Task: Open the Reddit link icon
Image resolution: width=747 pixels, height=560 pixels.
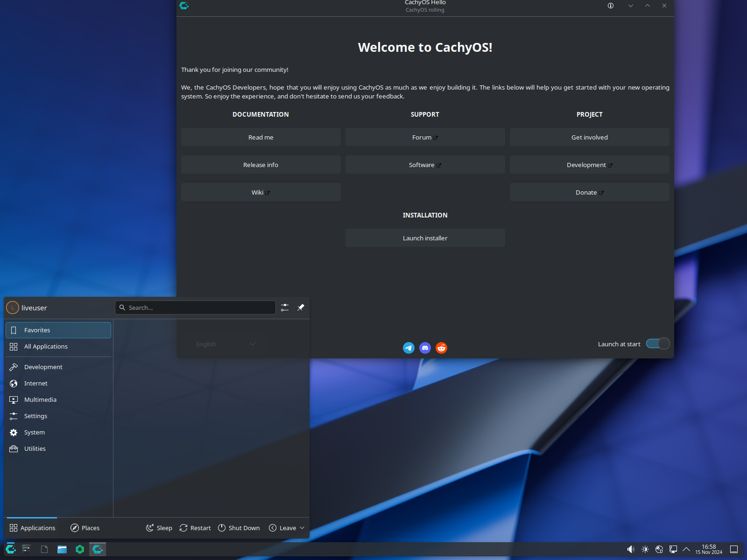Action: tap(441, 348)
